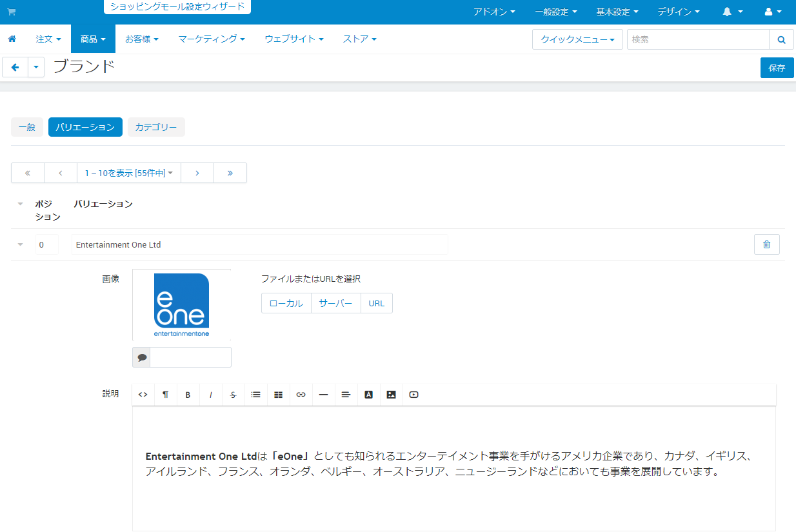Click the shopping cart icon in top bar
The image size is (796, 532).
click(x=12, y=12)
